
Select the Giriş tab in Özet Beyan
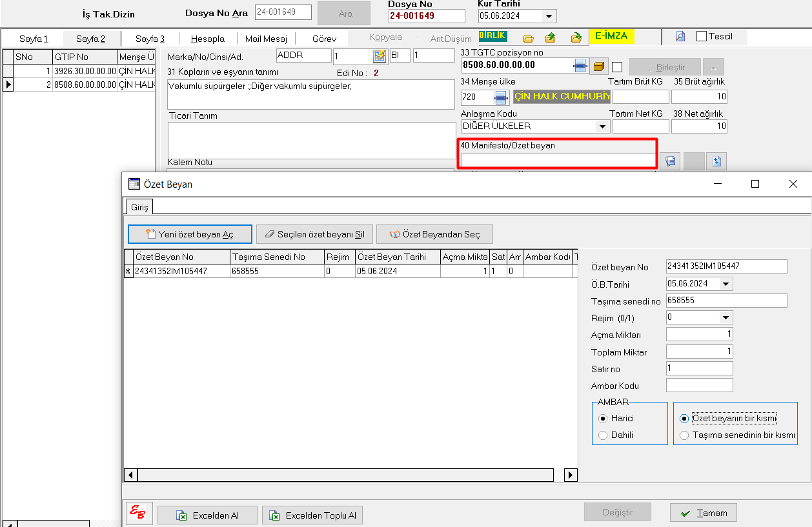140,206
